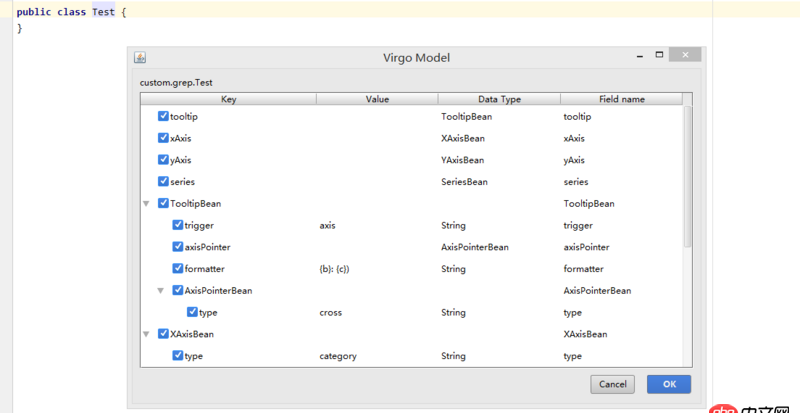
Task: Uncheck the xAxis key checkbox
Action: click(x=163, y=138)
